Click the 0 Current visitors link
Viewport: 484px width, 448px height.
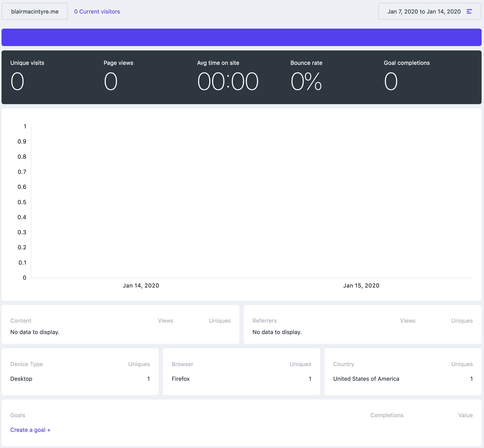click(97, 11)
